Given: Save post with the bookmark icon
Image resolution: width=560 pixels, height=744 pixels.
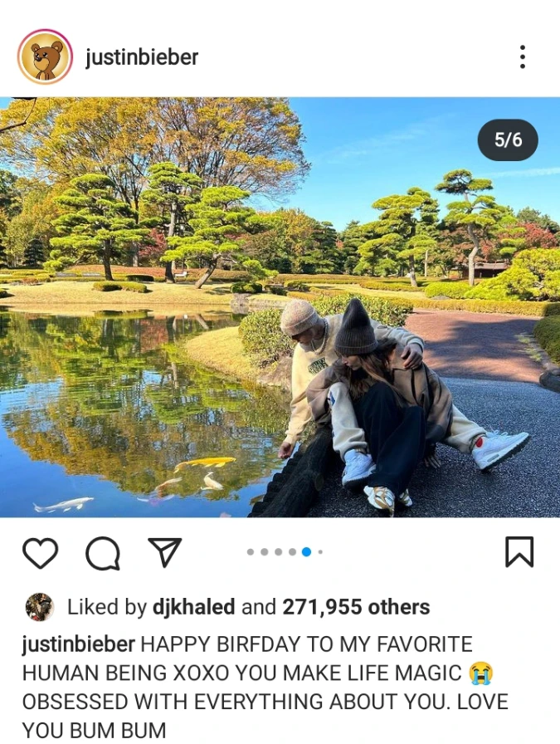Looking at the screenshot, I should [519, 552].
